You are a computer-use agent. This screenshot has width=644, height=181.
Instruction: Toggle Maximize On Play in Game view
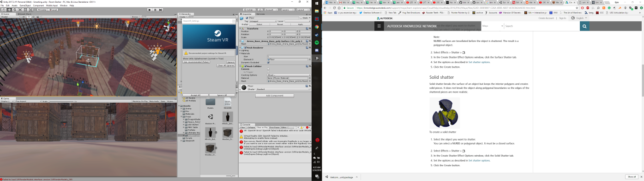140,101
